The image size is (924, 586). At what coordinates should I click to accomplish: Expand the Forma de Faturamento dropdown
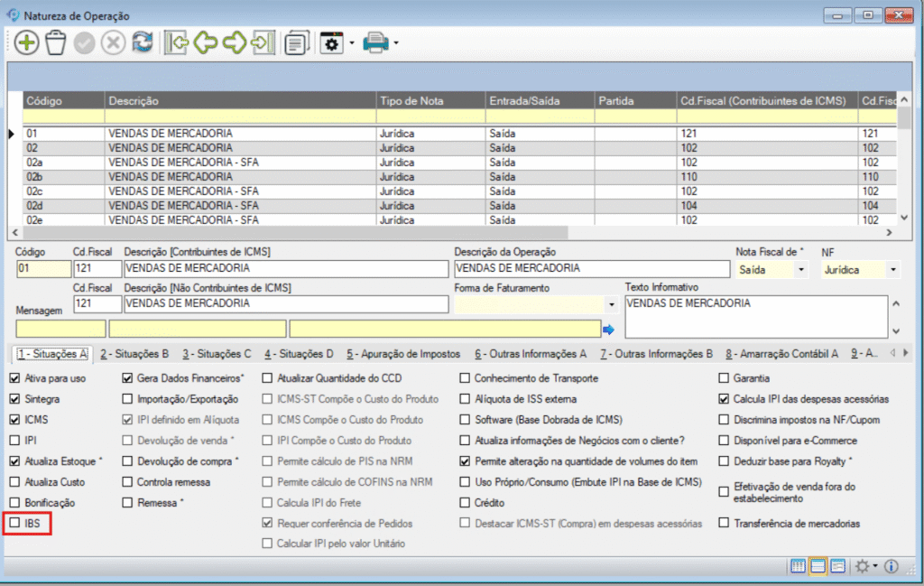(612, 304)
